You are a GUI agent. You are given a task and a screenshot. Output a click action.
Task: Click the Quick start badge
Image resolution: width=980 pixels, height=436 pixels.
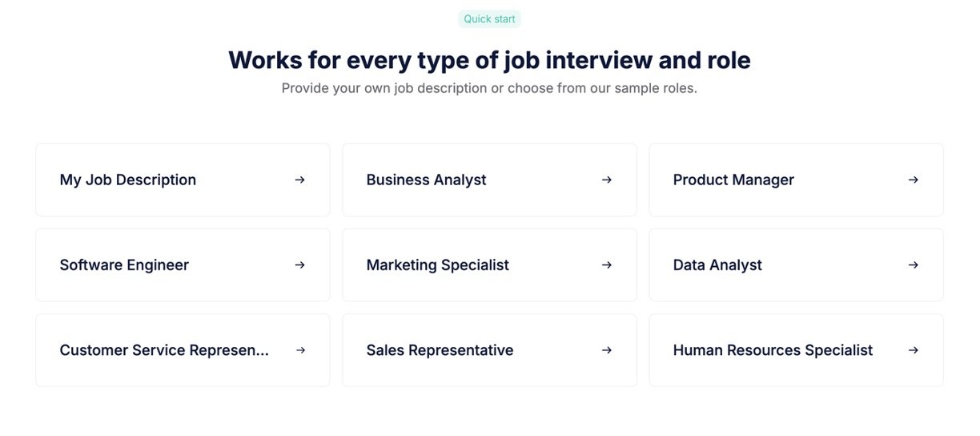pyautogui.click(x=489, y=19)
